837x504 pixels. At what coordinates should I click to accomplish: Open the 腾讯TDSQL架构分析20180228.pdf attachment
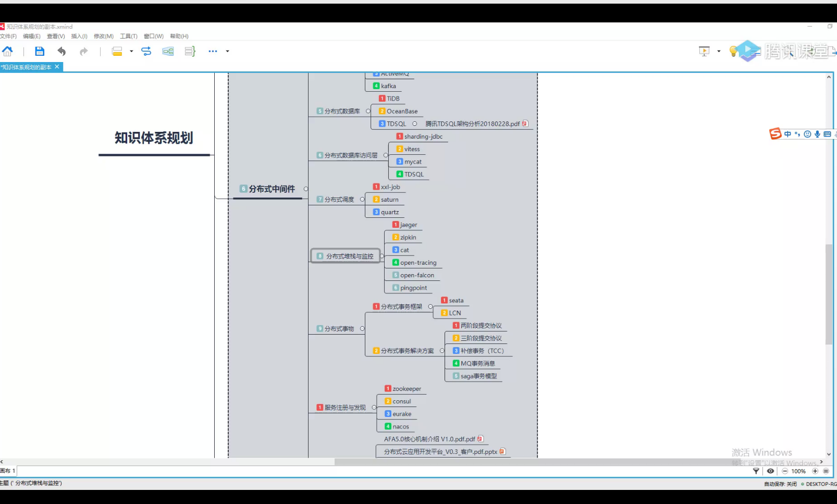pos(525,124)
